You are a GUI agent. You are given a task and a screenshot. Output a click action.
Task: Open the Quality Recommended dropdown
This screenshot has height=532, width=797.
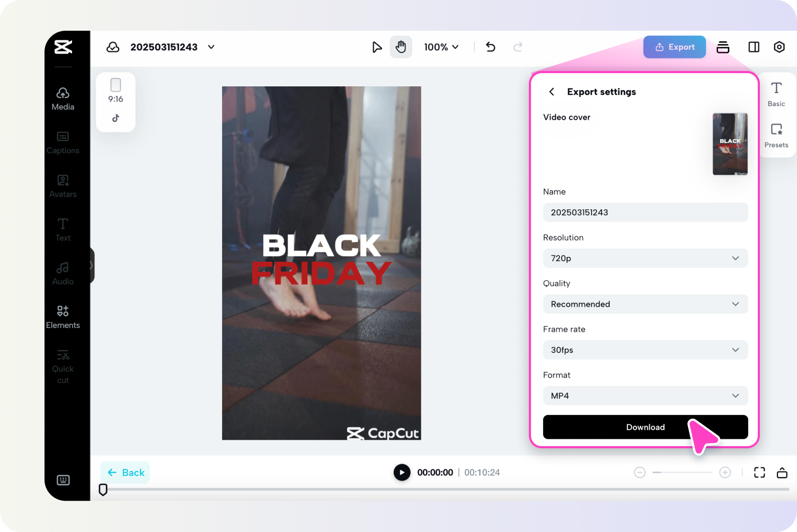click(645, 304)
